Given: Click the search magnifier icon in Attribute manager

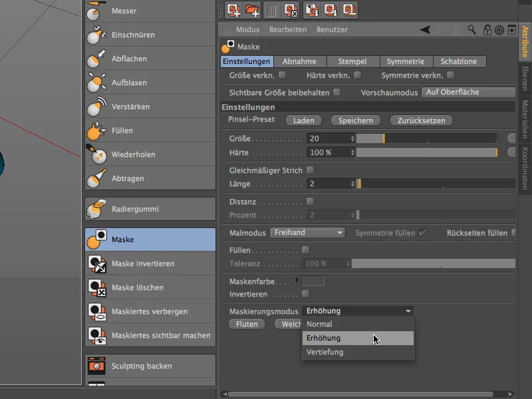Looking at the screenshot, I should pos(471,29).
